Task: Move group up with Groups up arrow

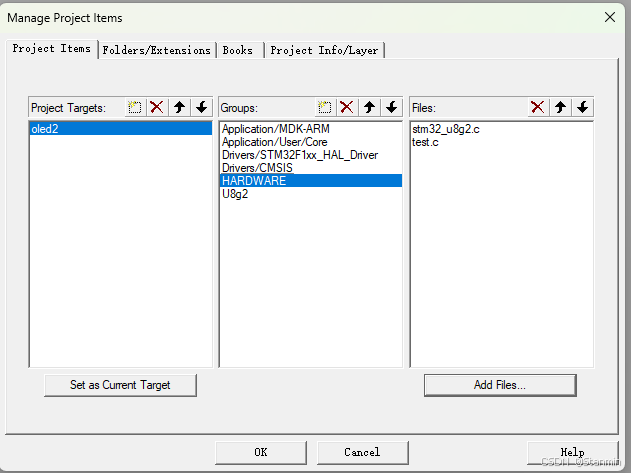Action: (369, 107)
